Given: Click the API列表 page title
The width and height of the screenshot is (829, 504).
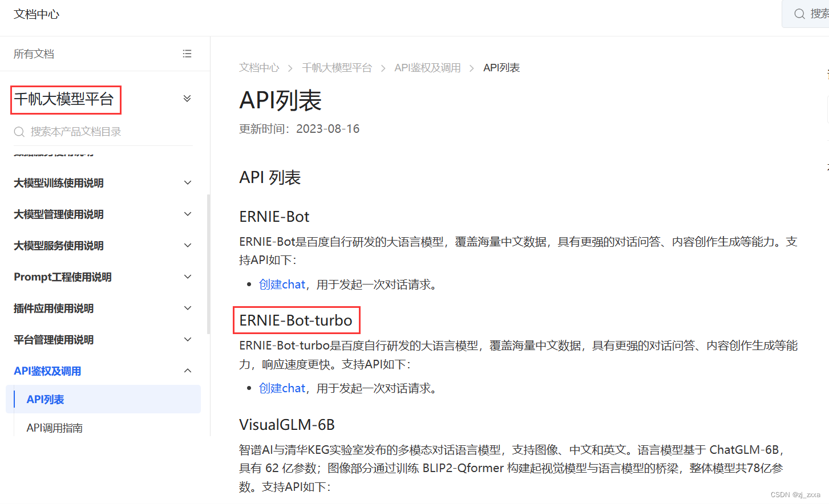Looking at the screenshot, I should (x=281, y=100).
